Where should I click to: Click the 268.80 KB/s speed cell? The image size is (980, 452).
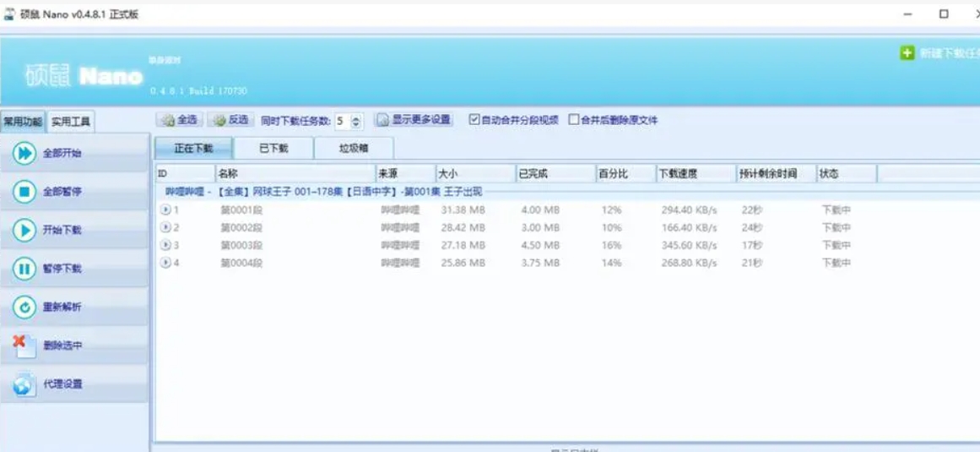click(690, 263)
